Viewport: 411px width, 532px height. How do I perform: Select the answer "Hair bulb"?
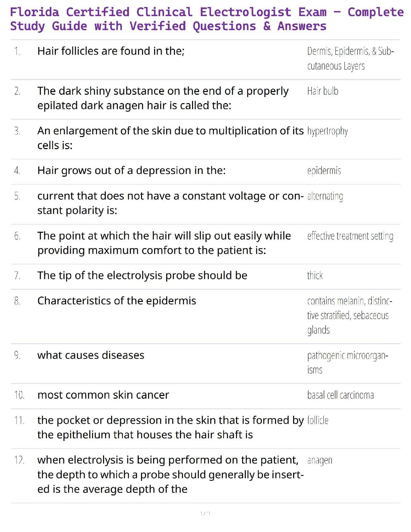click(322, 91)
